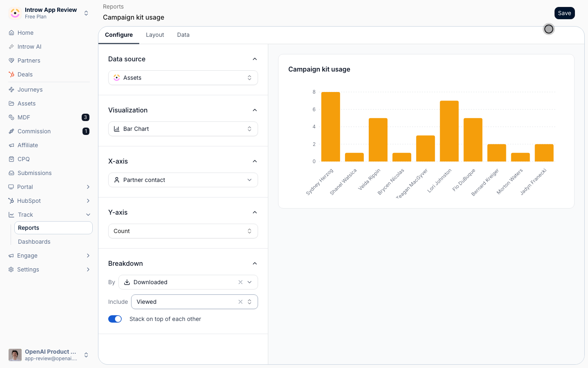588x368 pixels.
Task: Collapse the Track sidebar menu
Action: click(49, 215)
